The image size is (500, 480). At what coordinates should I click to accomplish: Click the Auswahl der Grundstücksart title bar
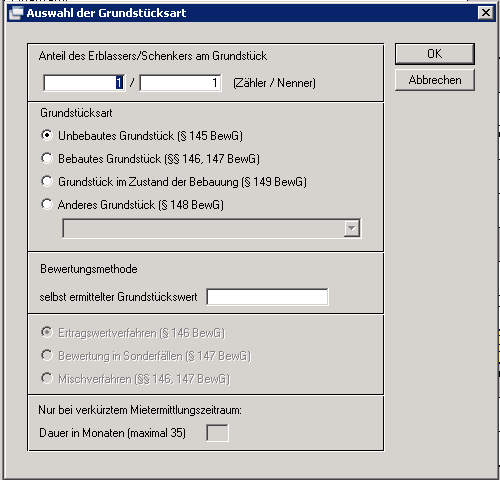250,13
